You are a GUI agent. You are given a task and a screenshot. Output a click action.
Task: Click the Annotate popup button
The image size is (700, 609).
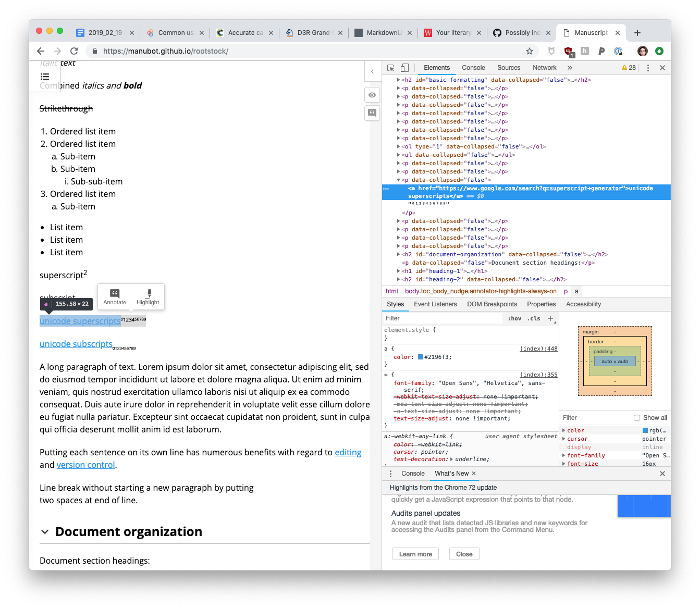tap(115, 297)
